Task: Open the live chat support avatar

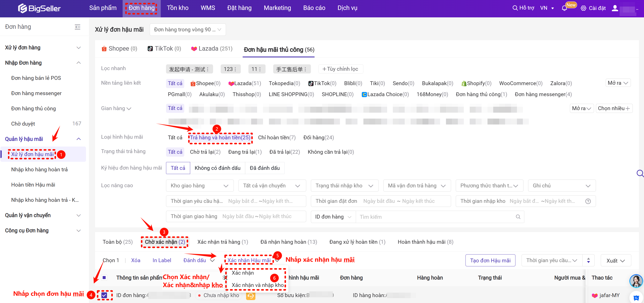Action: coord(636,281)
